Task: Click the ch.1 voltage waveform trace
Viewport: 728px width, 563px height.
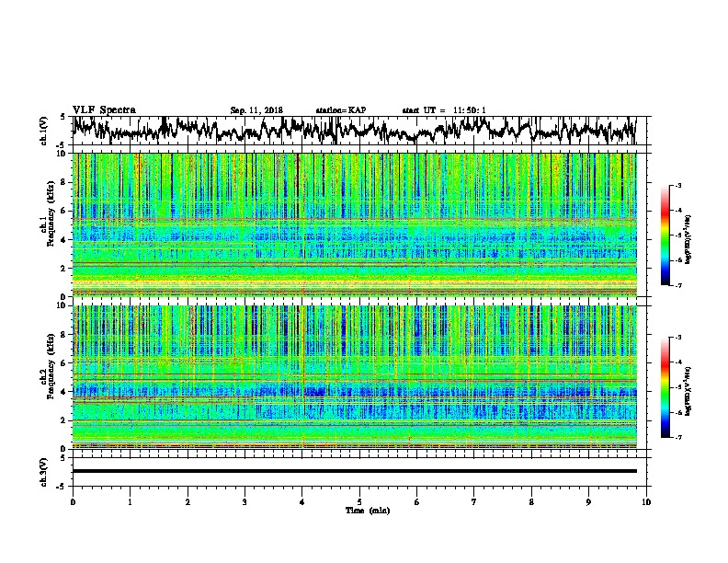Action: coord(354,131)
